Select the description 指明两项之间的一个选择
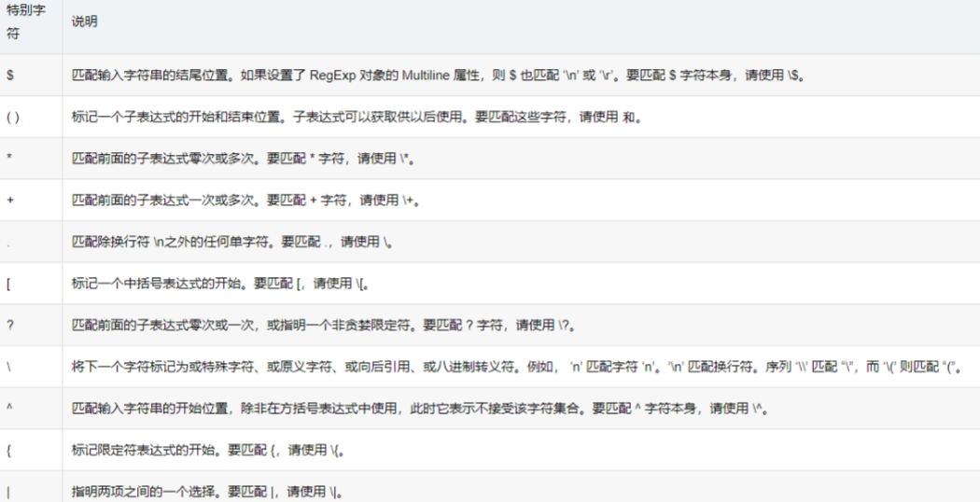 pos(207,490)
